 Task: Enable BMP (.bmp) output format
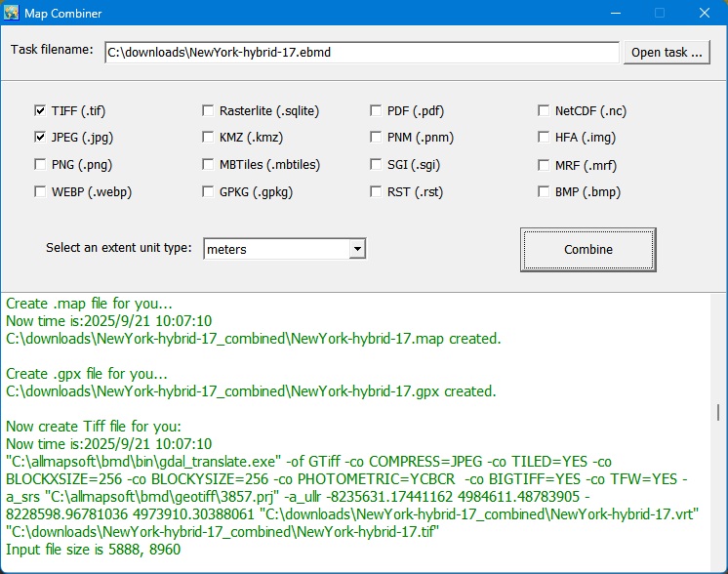click(545, 193)
